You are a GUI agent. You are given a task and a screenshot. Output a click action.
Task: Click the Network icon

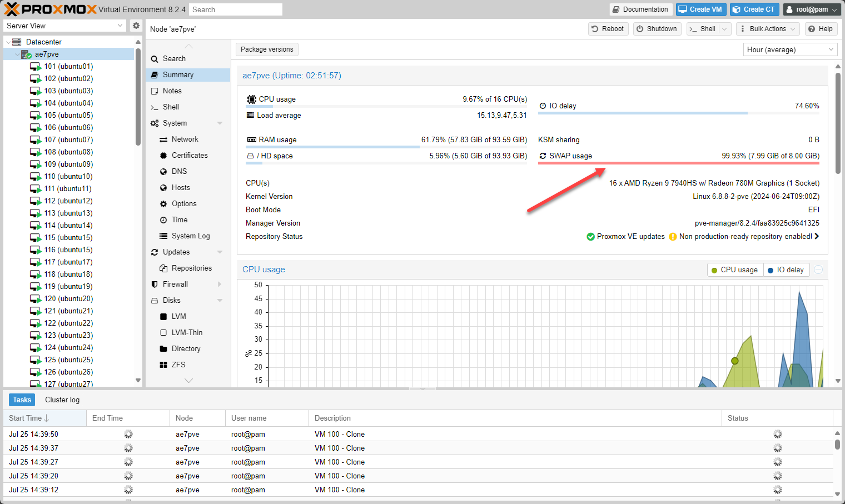163,139
